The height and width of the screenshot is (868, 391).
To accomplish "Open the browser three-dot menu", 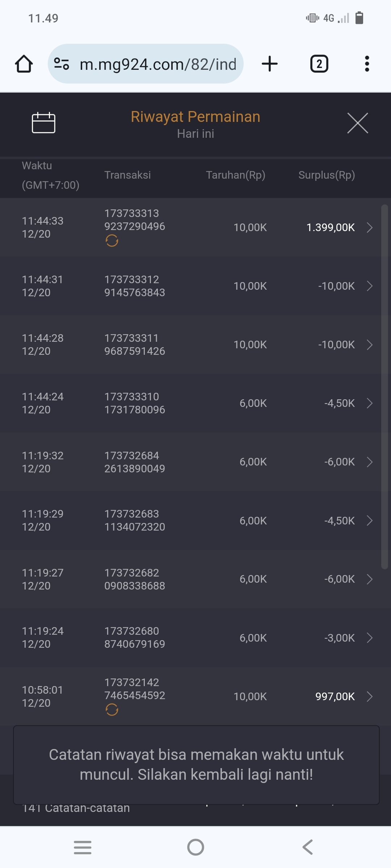I will (x=367, y=64).
